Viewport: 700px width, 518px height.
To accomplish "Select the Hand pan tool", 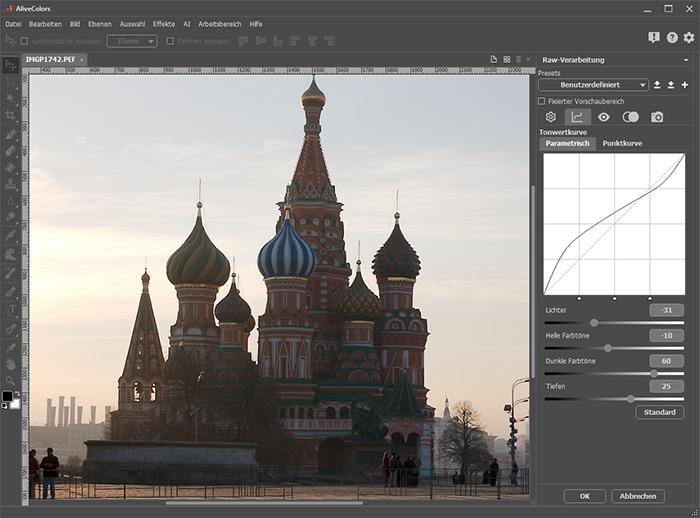I will 11,364.
